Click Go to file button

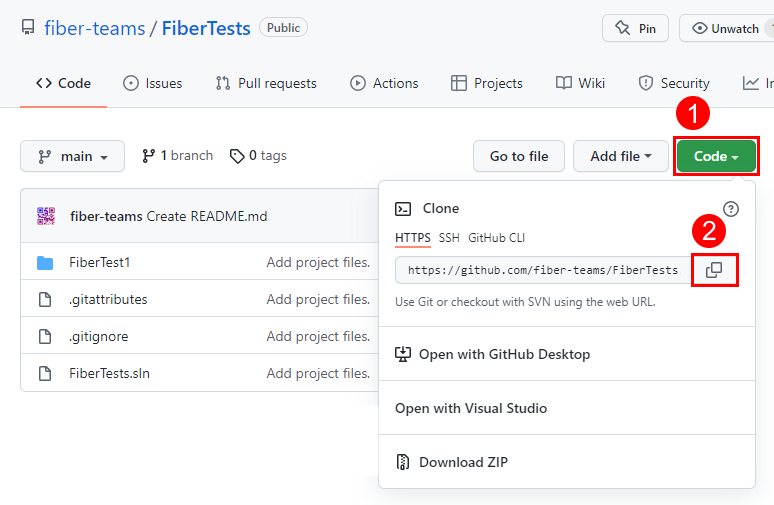click(x=518, y=156)
